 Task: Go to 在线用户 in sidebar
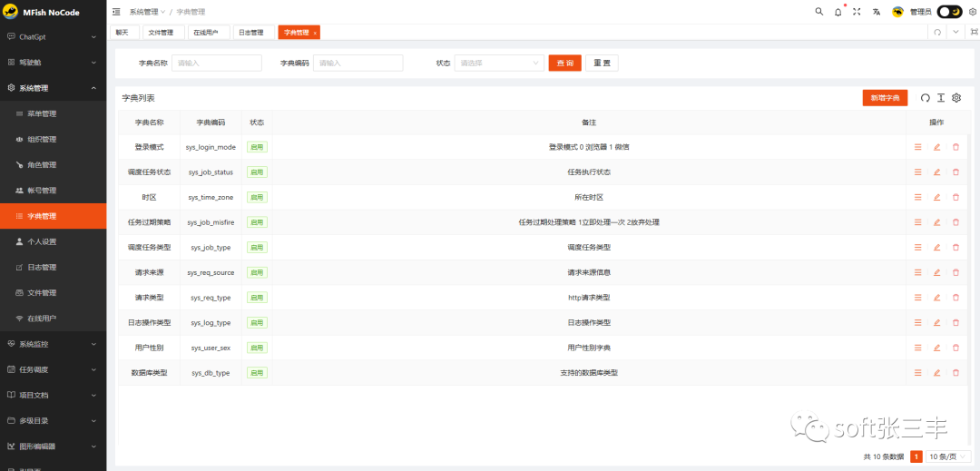pos(54,318)
